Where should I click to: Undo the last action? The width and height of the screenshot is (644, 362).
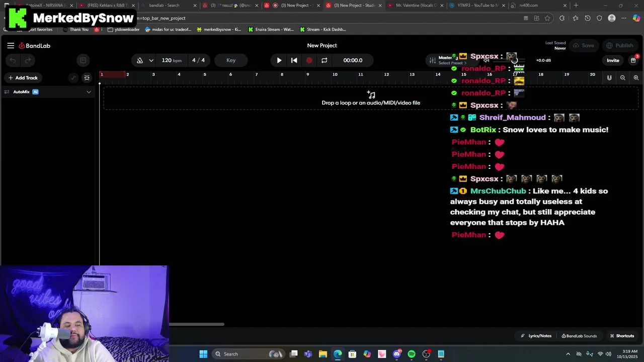[x=13, y=60]
